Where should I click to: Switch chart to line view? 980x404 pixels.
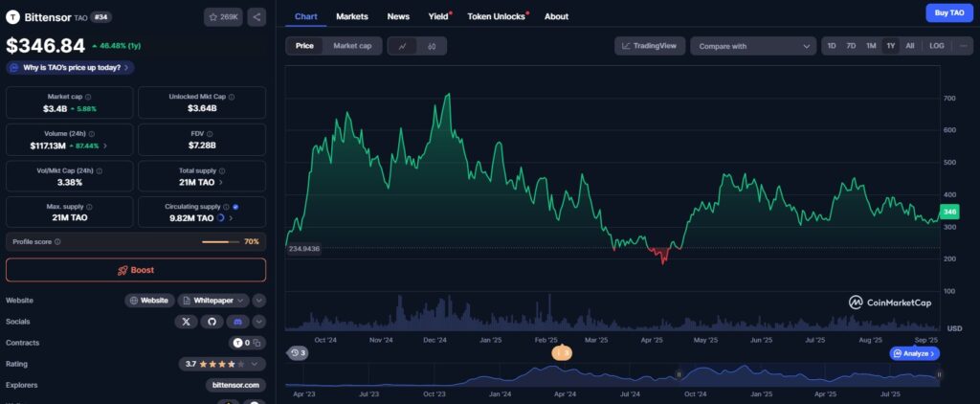(403, 46)
